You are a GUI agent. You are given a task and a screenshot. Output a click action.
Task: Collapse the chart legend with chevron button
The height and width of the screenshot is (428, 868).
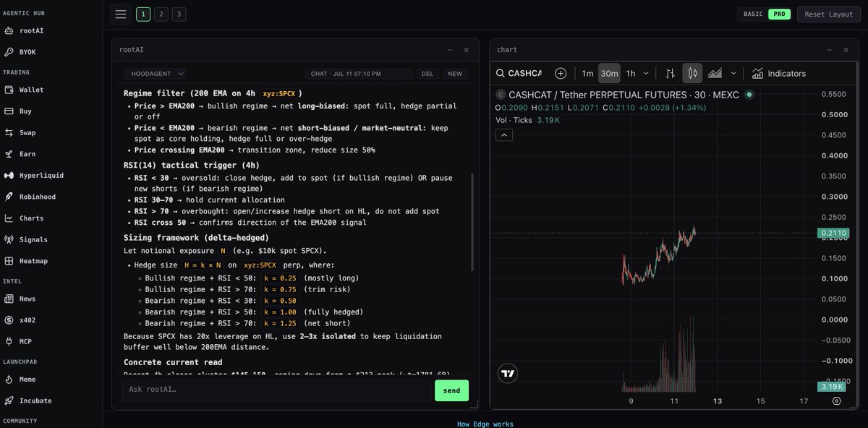[504, 134]
